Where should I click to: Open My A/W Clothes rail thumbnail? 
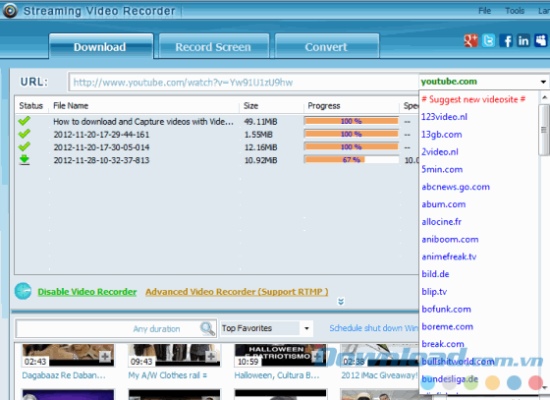point(174,355)
